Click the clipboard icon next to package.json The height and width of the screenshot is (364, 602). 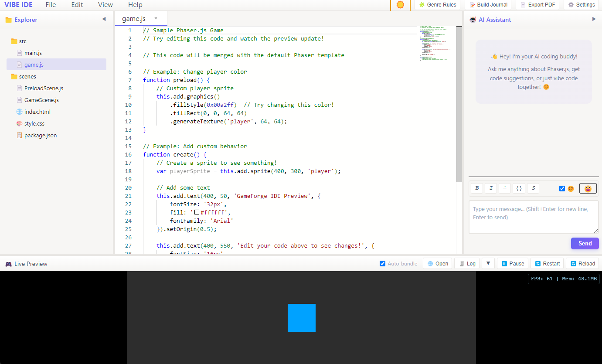click(19, 135)
